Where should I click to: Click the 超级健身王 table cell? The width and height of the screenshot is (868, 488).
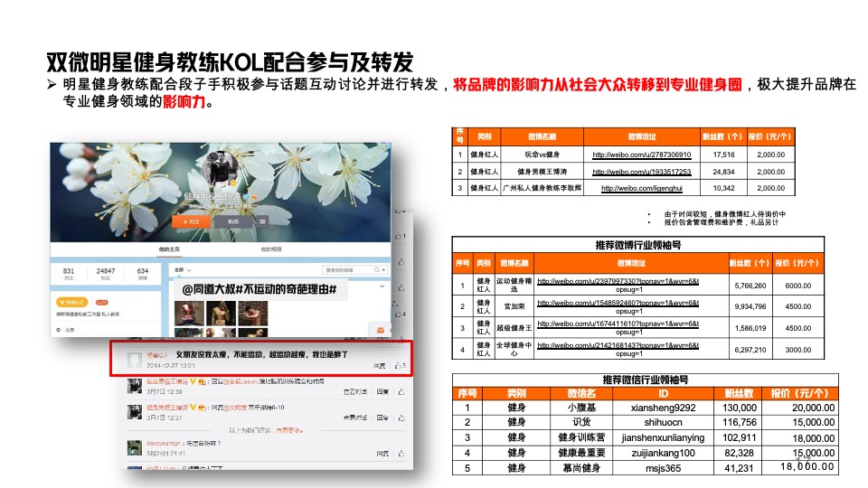(x=514, y=328)
